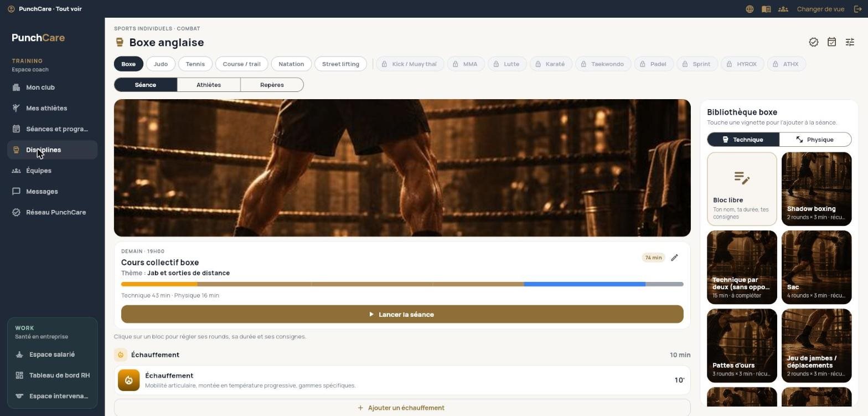Click Lancer la séance button

[x=402, y=315]
